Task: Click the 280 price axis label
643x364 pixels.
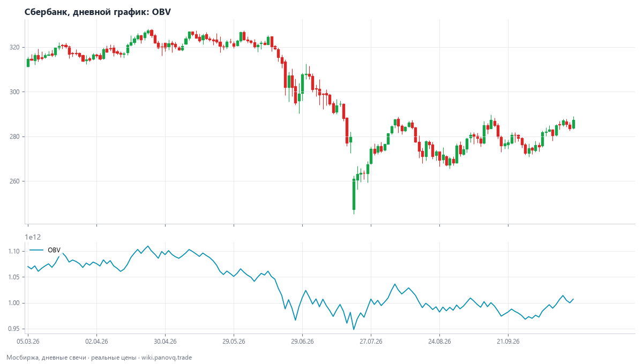Action: [14, 136]
